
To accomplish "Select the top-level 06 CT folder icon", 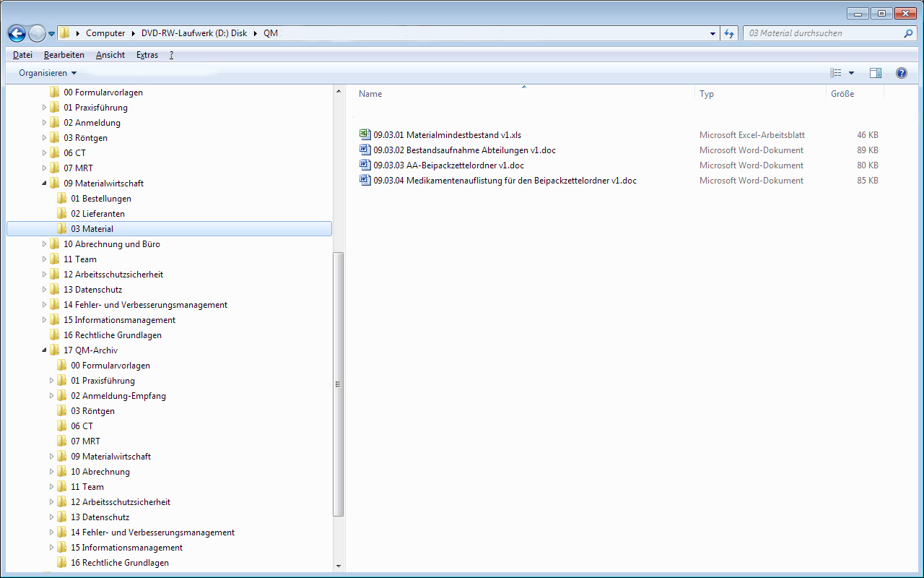I will coord(55,152).
